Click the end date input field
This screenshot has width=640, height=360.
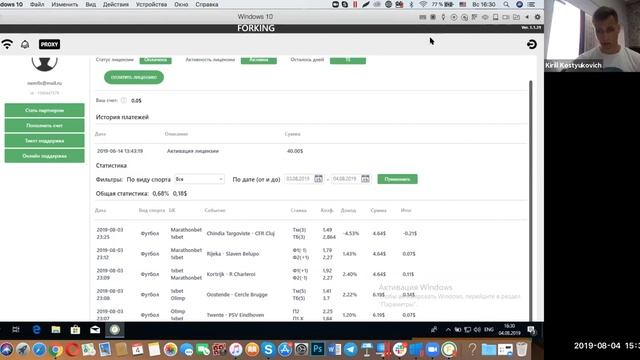(x=345, y=179)
